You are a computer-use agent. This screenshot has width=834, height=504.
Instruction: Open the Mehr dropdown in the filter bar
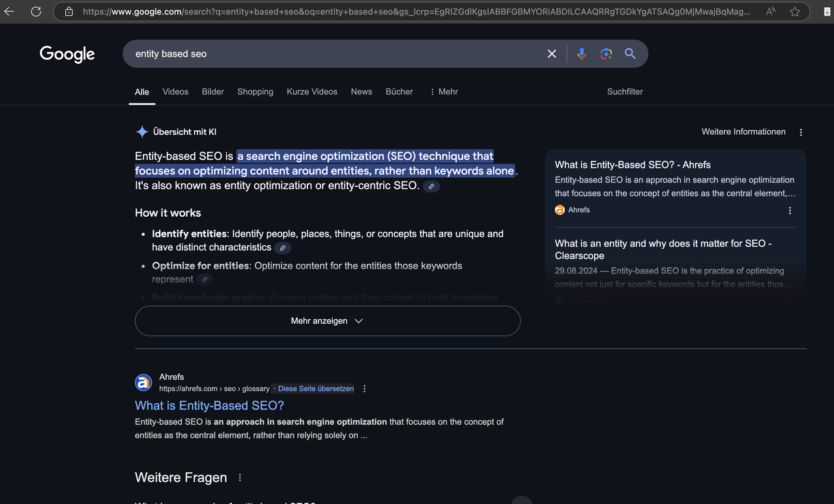click(x=443, y=92)
